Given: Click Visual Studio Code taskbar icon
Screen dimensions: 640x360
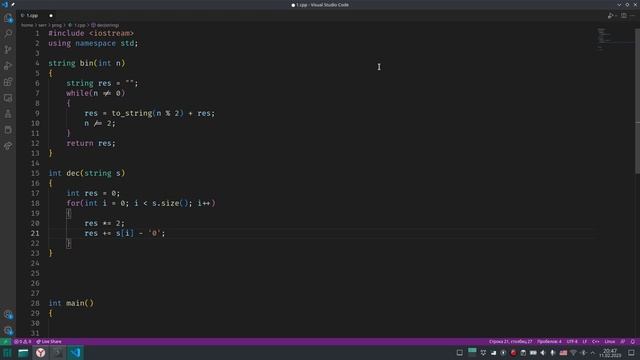Looking at the screenshot, I should click(x=75, y=353).
